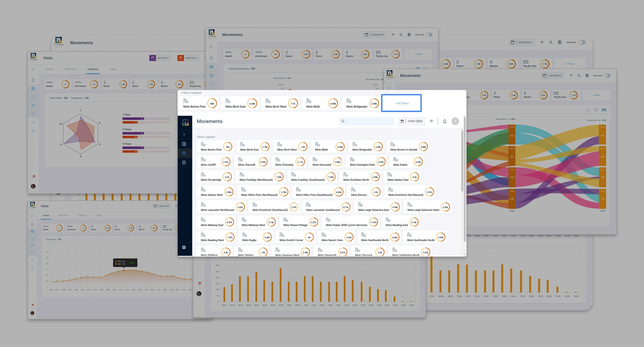Open settings gear in the dark sidebar

184,247
